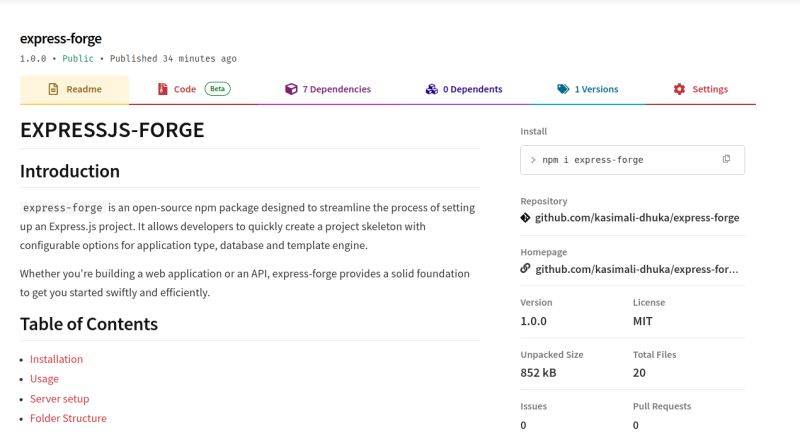Click the Versions tag icon

click(x=563, y=89)
